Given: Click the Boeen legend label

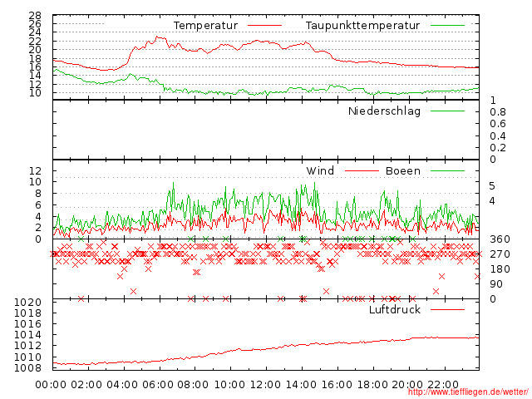Looking at the screenshot, I should coord(403,171).
